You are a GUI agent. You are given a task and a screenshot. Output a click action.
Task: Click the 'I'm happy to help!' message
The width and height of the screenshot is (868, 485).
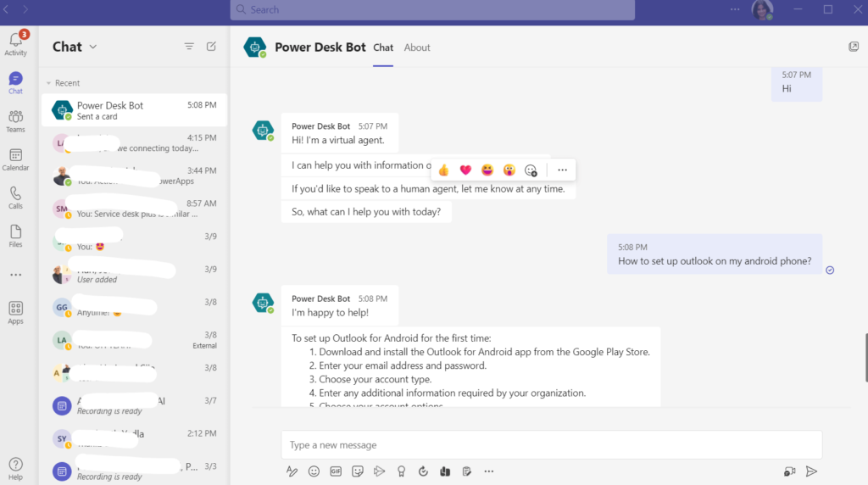tap(339, 305)
